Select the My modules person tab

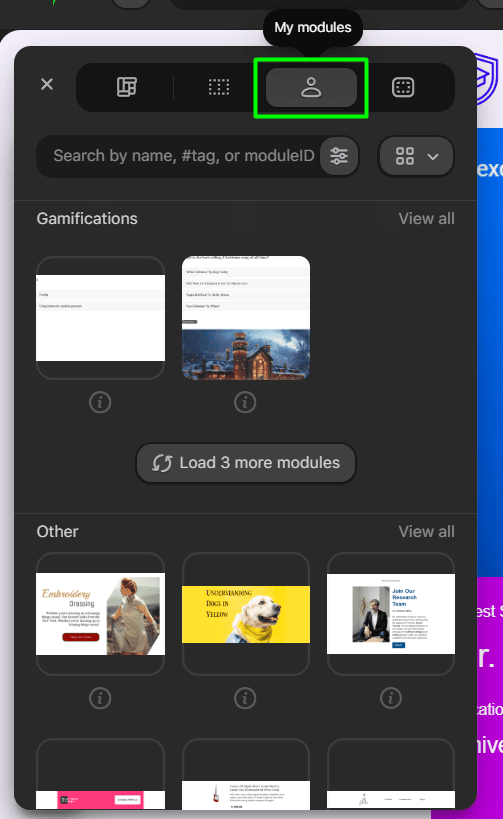pos(311,87)
